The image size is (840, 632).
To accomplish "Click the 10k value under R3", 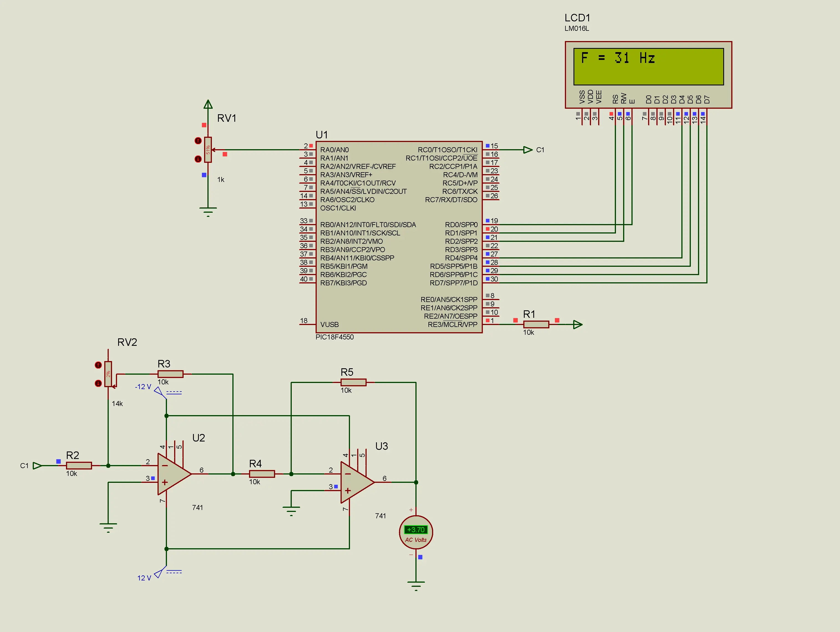I will (x=163, y=382).
